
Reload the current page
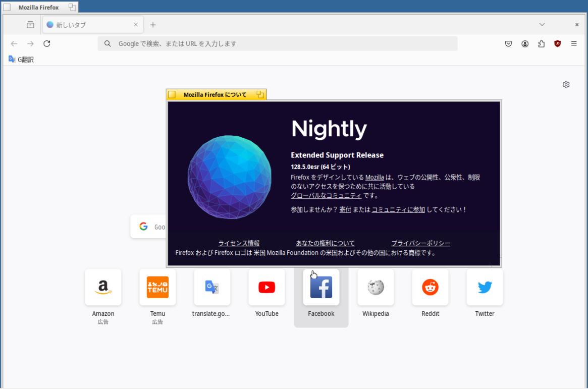[47, 43]
